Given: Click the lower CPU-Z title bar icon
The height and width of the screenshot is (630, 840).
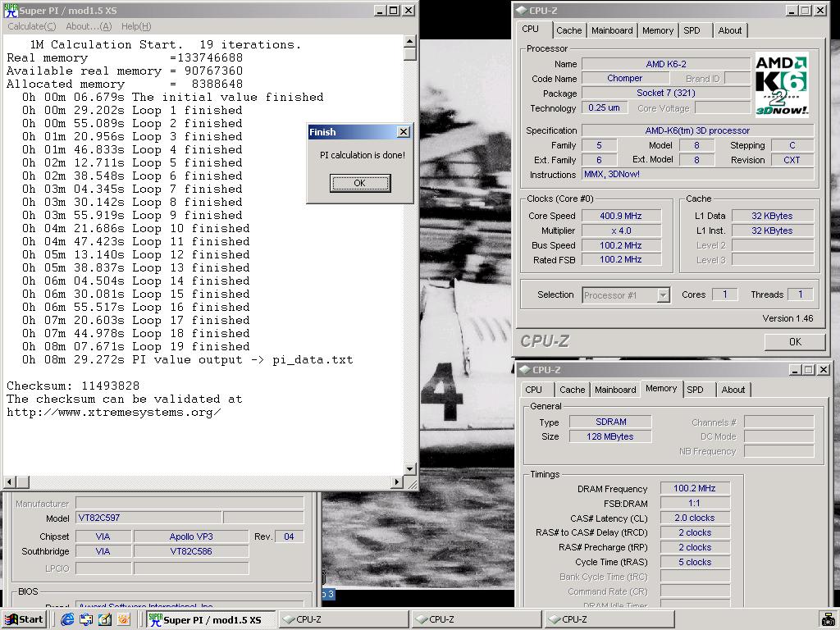Looking at the screenshot, I should click(526, 370).
